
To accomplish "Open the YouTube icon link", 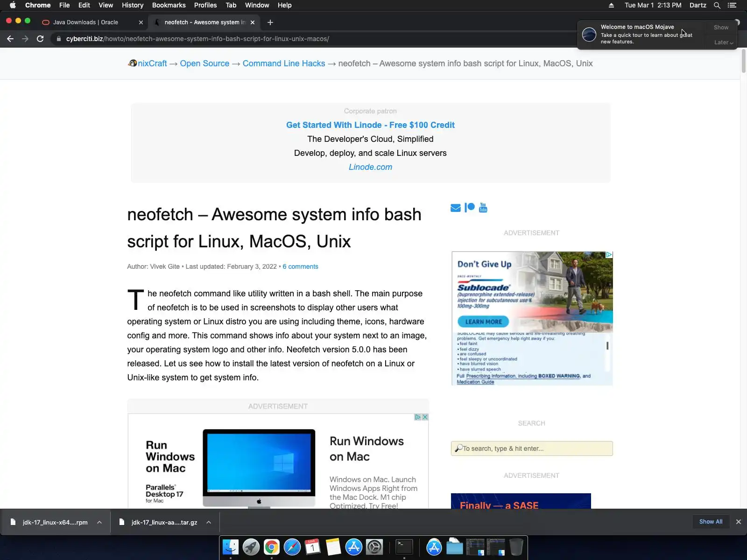I will 483,208.
